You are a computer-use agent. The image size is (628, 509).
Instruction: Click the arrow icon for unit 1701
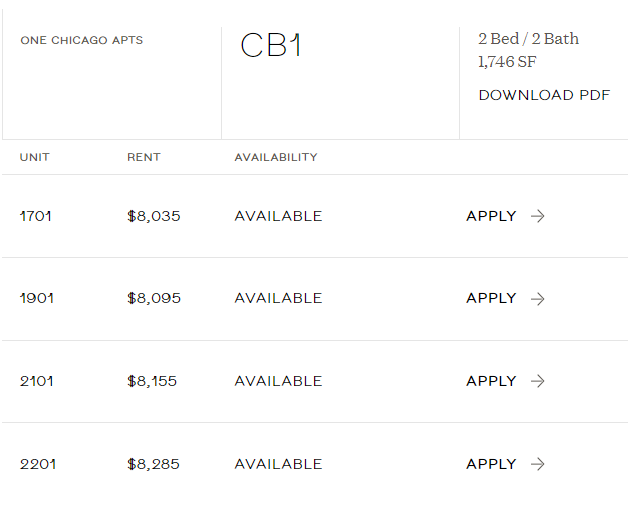tap(537, 216)
